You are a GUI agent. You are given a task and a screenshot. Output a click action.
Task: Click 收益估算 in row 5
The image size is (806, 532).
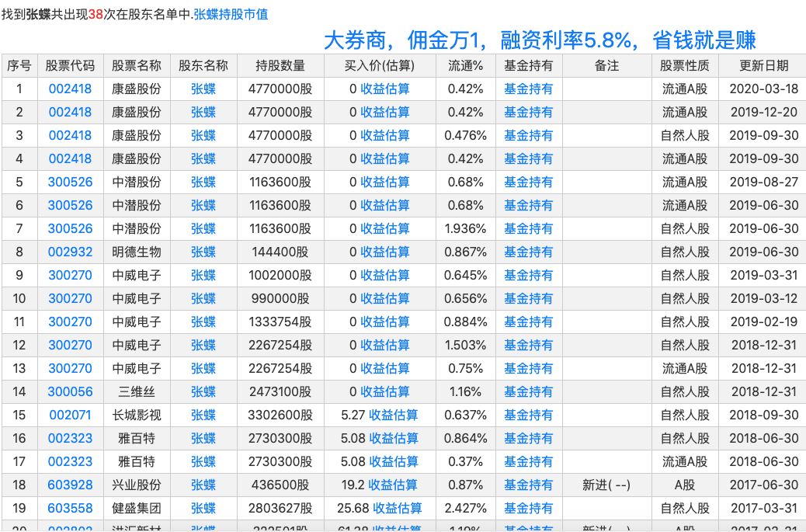385,182
